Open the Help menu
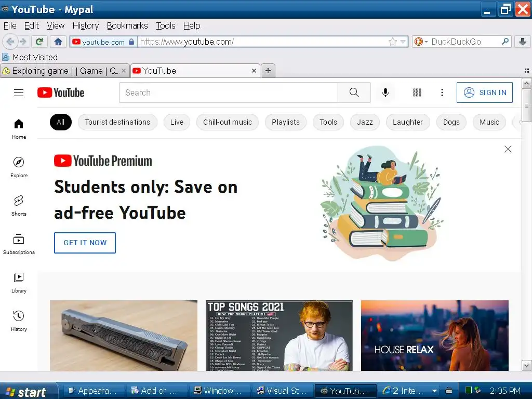 (192, 26)
